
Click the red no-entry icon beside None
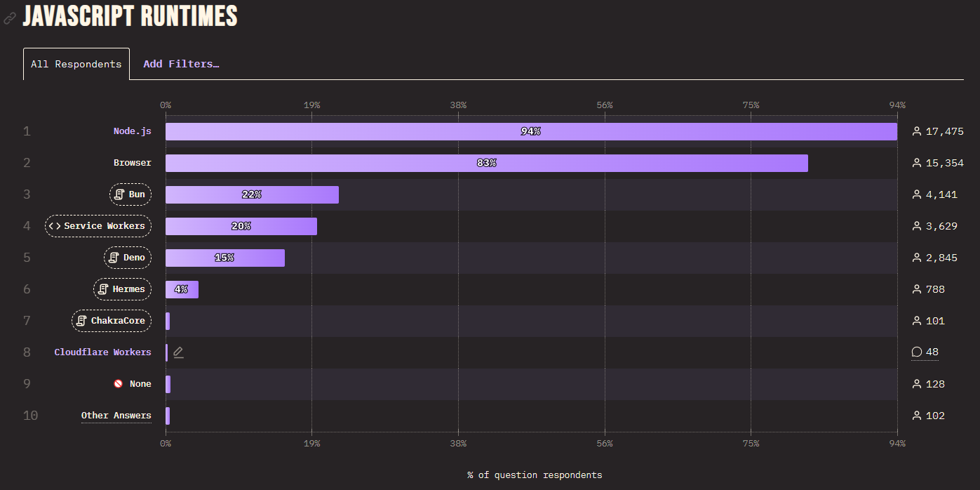click(x=119, y=384)
